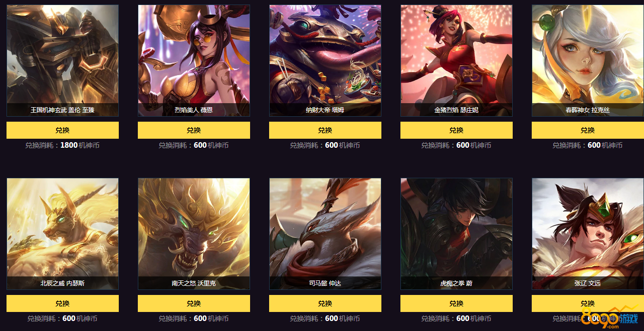Click 兑换 under 张辽 文远
644x331 pixels.
[588, 303]
